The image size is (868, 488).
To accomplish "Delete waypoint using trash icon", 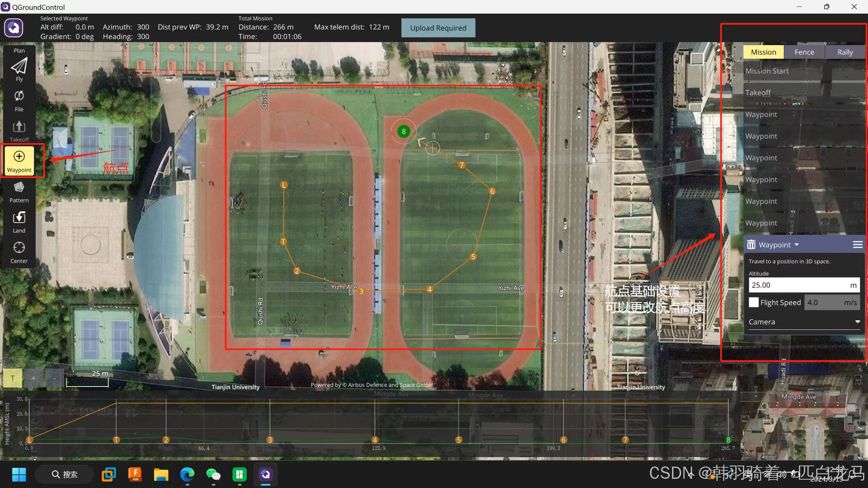I will (751, 245).
